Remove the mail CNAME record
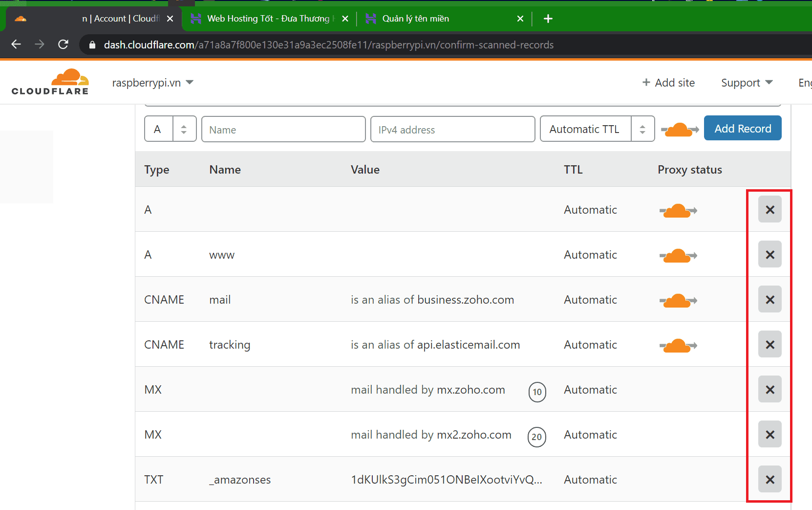 tap(769, 299)
